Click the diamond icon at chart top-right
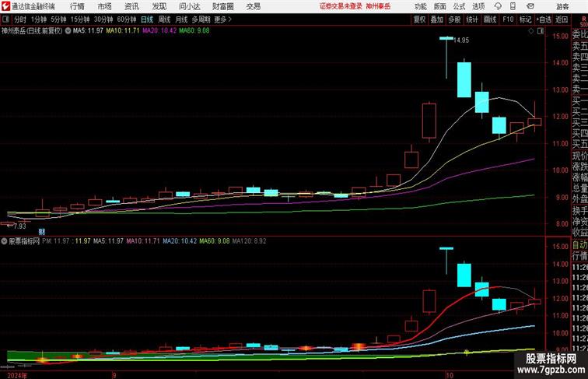The height and width of the screenshot is (379, 588). click(x=531, y=31)
